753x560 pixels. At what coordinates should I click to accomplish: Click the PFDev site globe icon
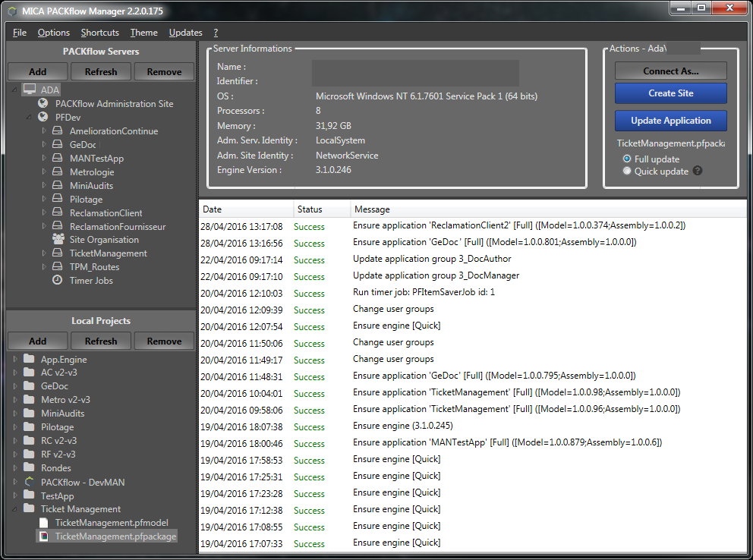[43, 117]
